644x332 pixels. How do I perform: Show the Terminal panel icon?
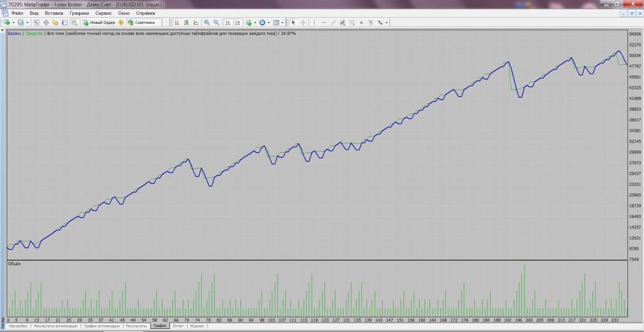click(x=64, y=22)
